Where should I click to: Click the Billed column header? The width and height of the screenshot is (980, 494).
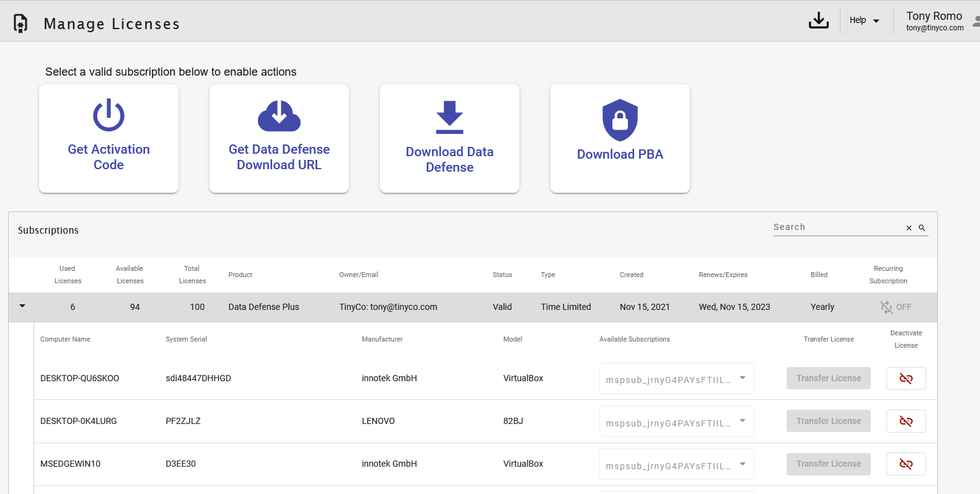(x=819, y=275)
